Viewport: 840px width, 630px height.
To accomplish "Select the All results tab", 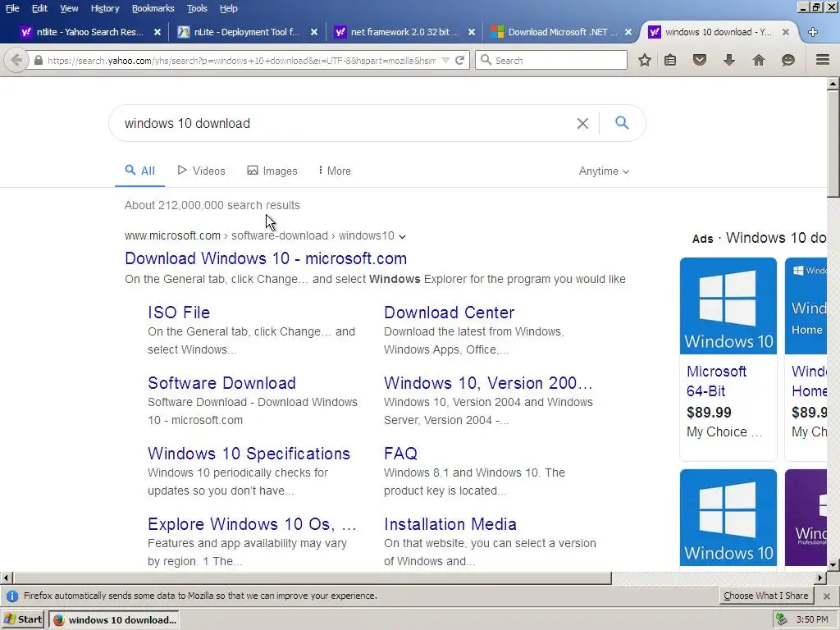I will [x=139, y=171].
